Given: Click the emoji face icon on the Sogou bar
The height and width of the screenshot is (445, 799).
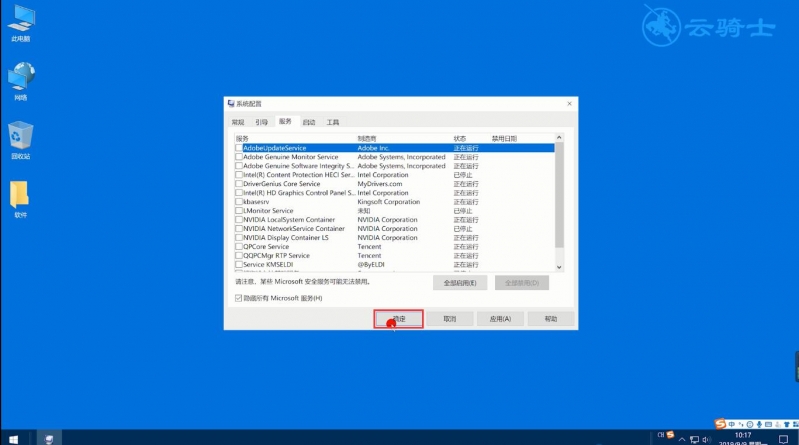Looking at the screenshot, I should coord(750,424).
